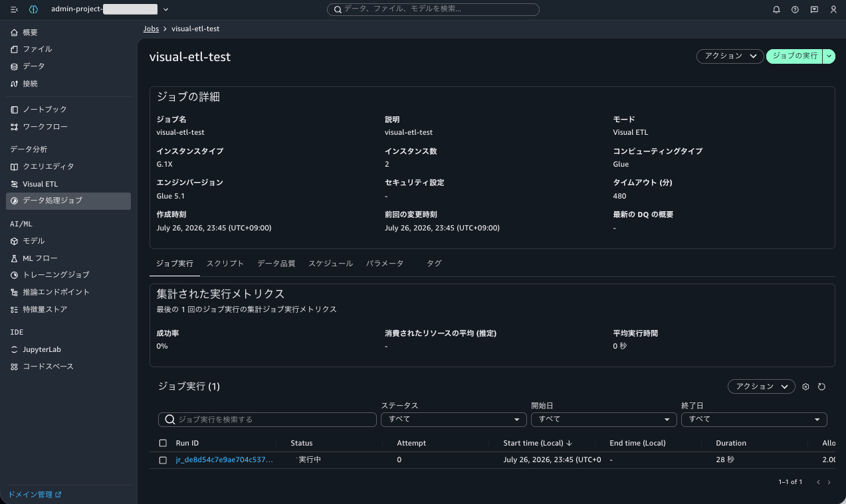Click the 推論エンドポイント icon in sidebar
846x504 pixels.
[x=15, y=292]
